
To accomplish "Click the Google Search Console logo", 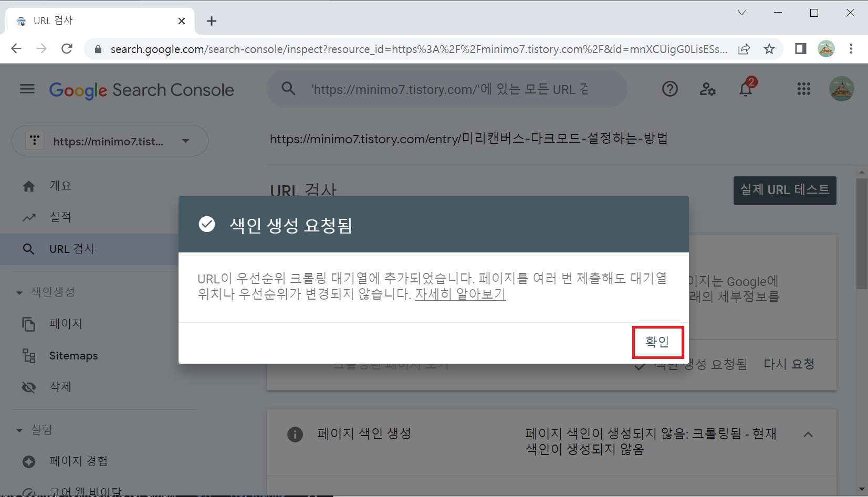I will [141, 90].
